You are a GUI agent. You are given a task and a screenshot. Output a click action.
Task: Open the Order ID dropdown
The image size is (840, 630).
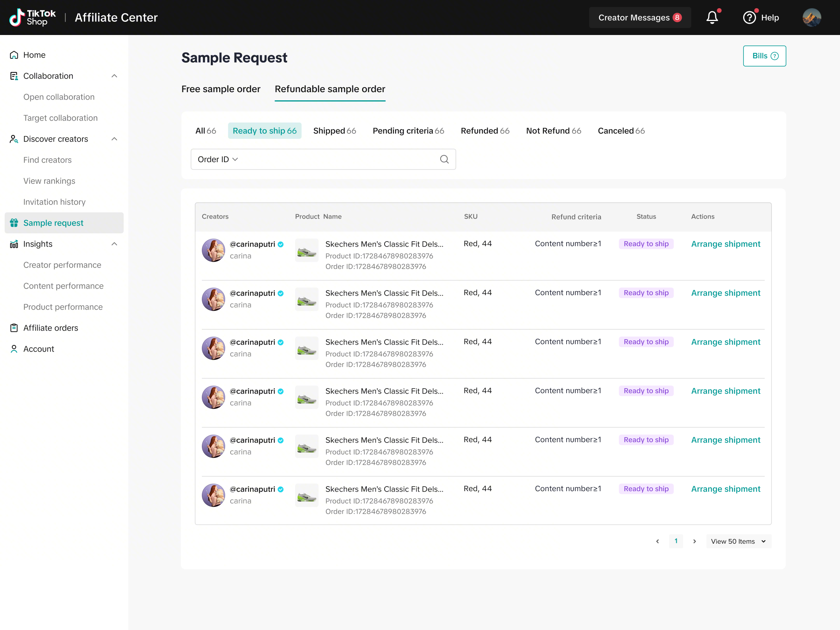coord(218,159)
